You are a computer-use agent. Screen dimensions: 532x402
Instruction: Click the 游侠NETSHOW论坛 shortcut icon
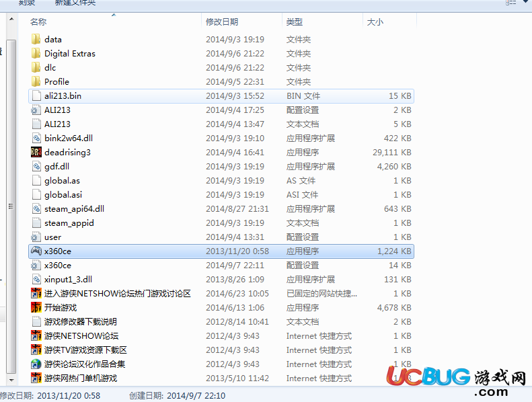36,336
